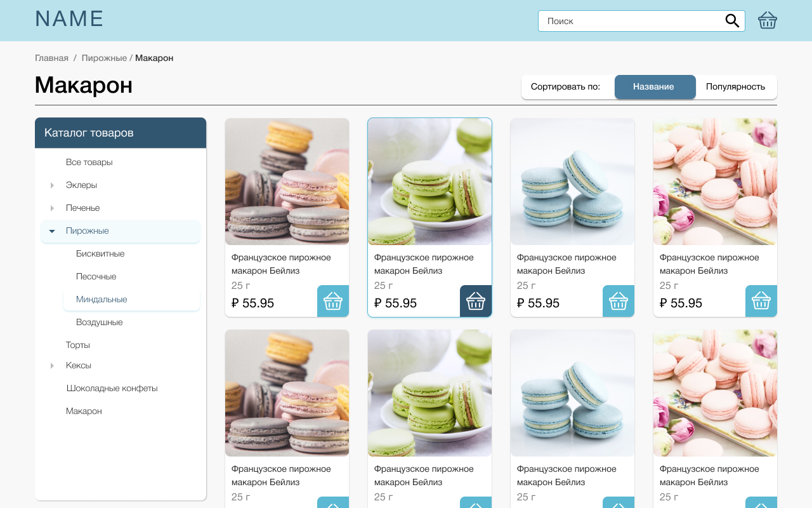This screenshot has width=812, height=508.
Task: Open the Бисквитные subcategory
Action: [x=100, y=254]
